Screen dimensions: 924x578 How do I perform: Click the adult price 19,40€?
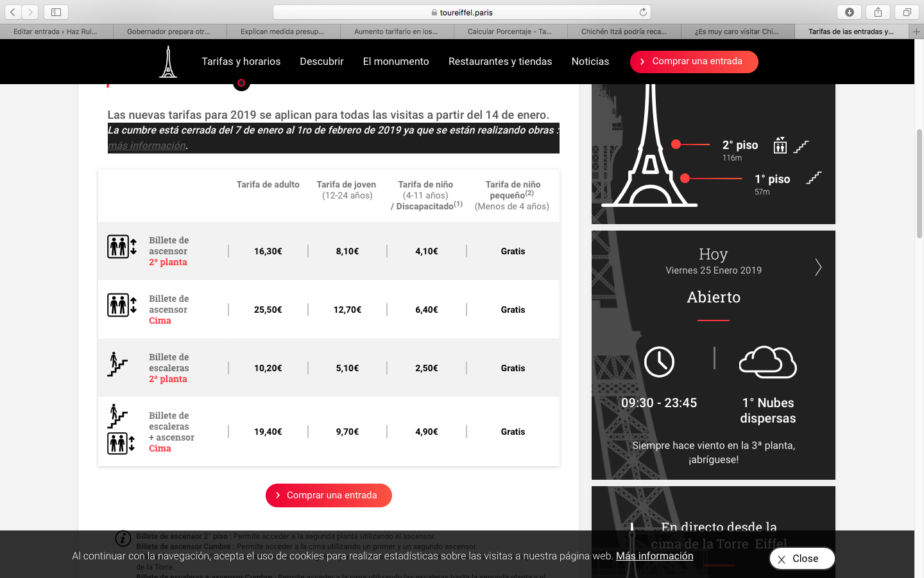(x=268, y=432)
